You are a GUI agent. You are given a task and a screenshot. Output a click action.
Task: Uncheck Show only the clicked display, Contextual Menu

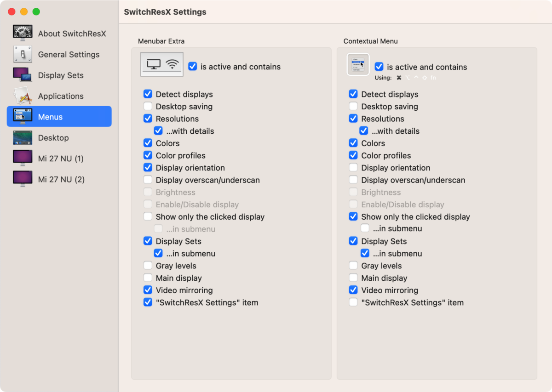click(x=353, y=216)
